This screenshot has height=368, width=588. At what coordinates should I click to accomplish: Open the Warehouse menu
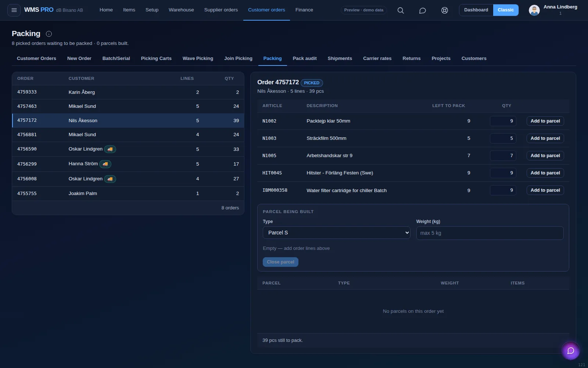tap(181, 10)
